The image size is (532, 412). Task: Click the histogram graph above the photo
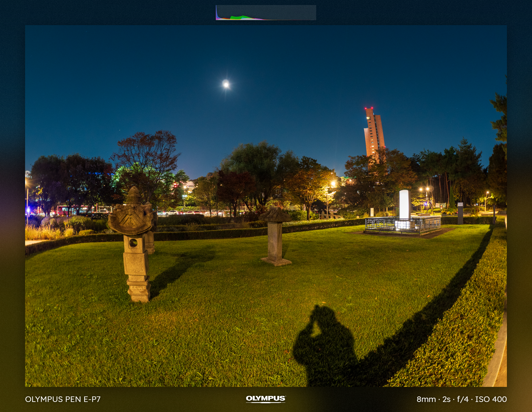(266, 13)
